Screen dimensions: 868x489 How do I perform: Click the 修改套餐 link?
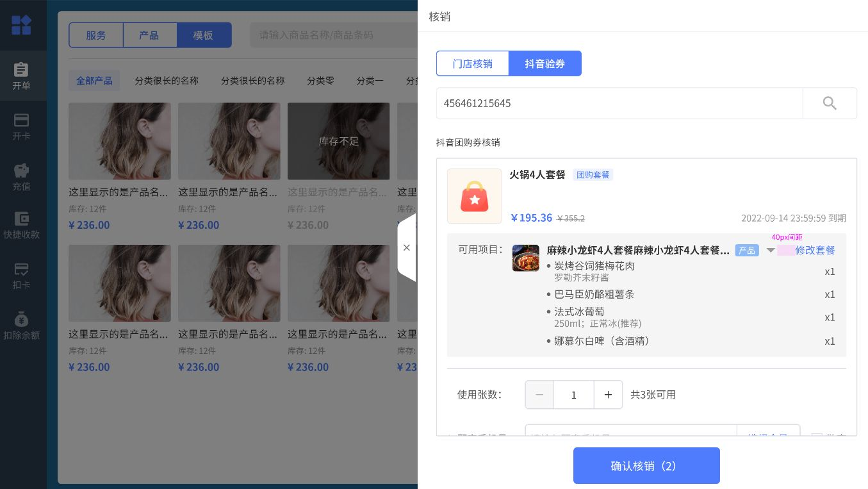tap(815, 251)
